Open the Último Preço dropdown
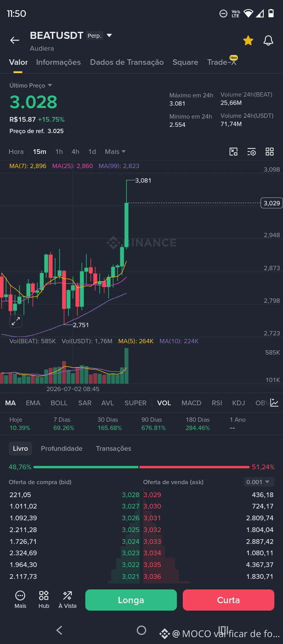The image size is (283, 644). (x=31, y=85)
